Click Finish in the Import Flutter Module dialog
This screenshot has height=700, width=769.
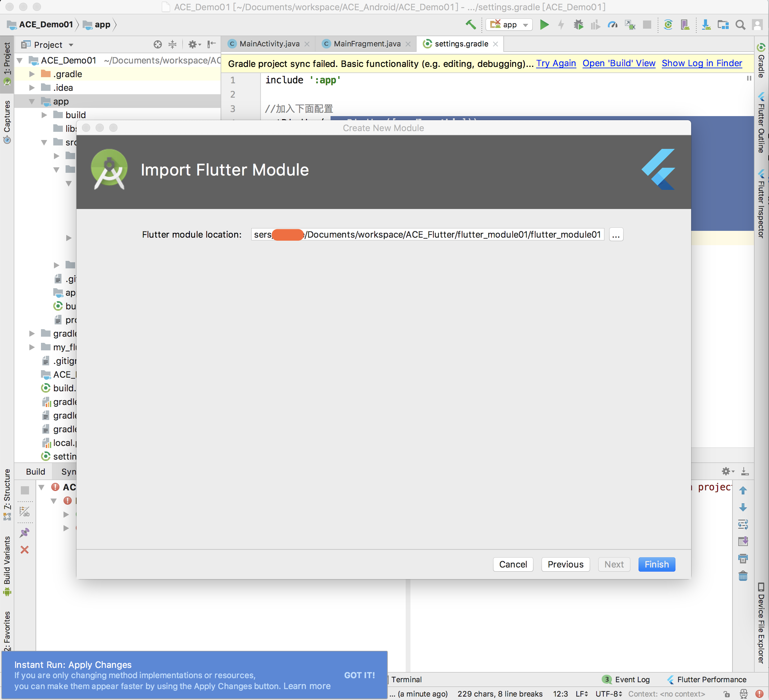coord(656,564)
